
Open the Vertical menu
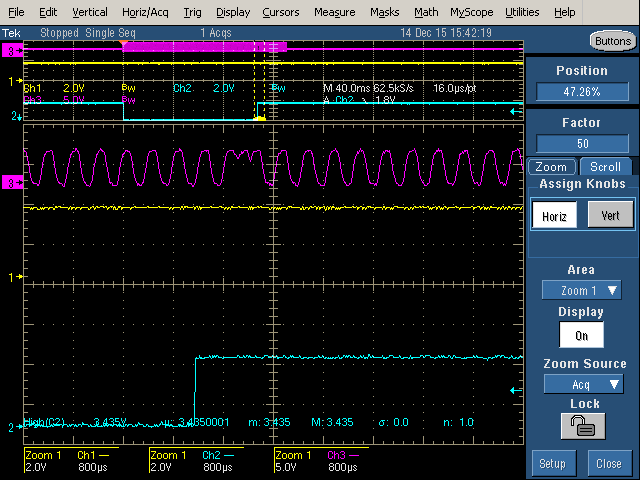90,13
